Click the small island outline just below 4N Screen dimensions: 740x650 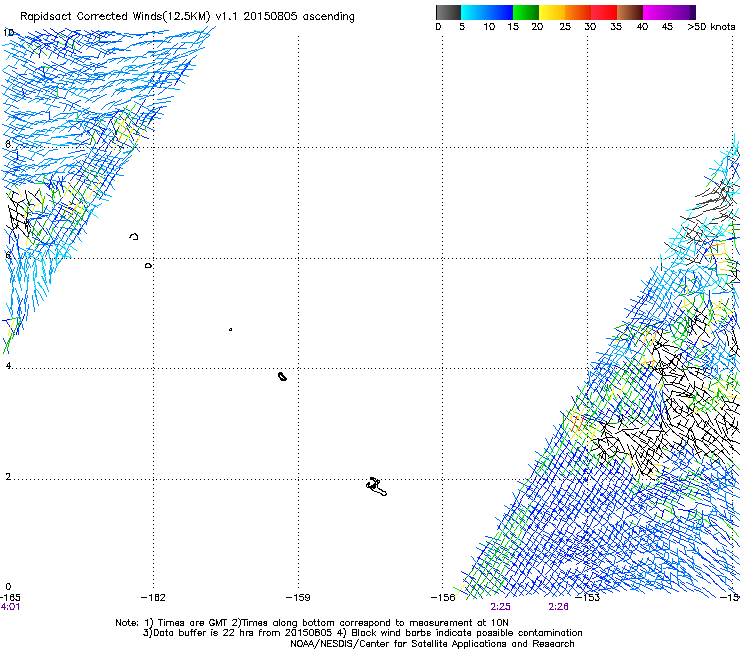click(x=282, y=376)
